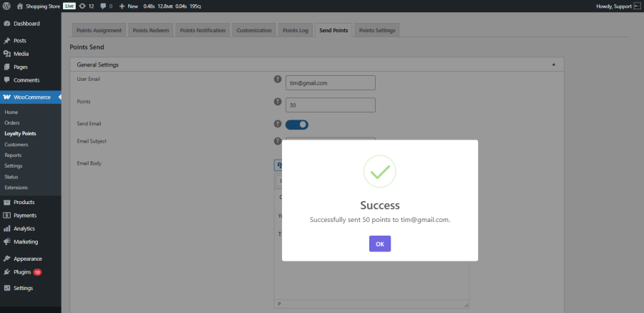
Task: Click the updates icon showing 12
Action: [x=82, y=6]
